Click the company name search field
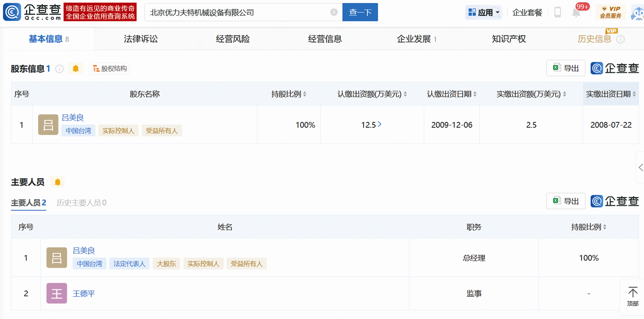The image size is (644, 319). [237, 12]
